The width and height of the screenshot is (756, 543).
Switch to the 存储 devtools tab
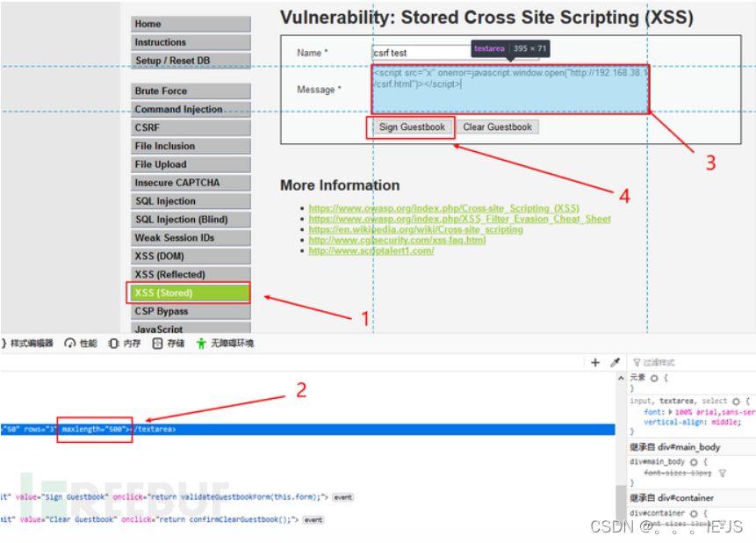(x=169, y=344)
